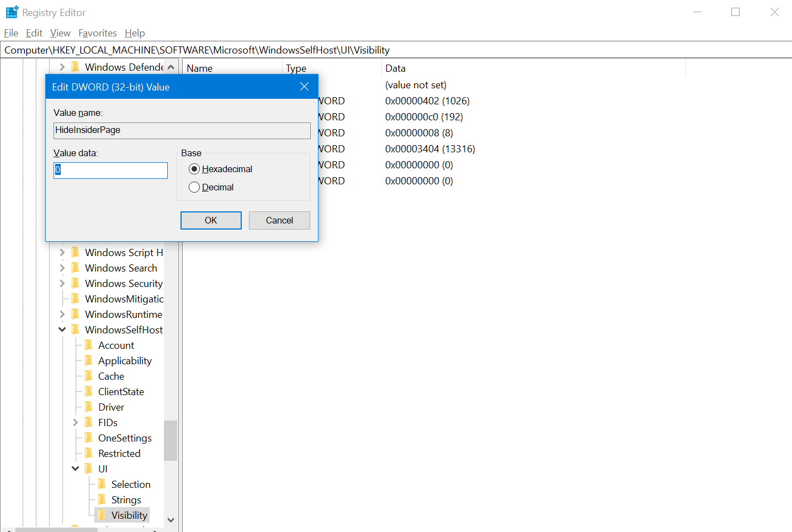This screenshot has height=532, width=792.
Task: Cancel the DWORD edit dialog
Action: point(279,220)
